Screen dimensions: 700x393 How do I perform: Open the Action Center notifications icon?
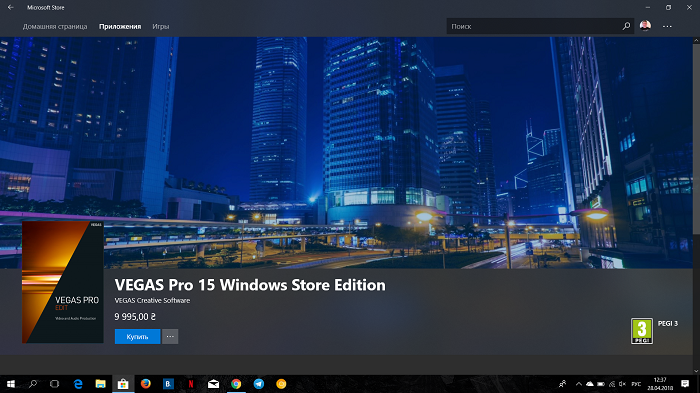pos(685,384)
